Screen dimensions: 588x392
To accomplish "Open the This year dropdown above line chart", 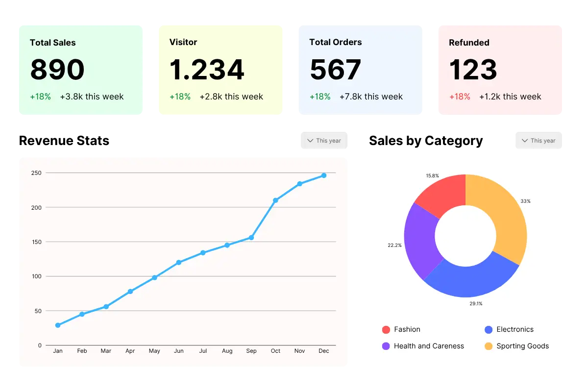I will (323, 141).
